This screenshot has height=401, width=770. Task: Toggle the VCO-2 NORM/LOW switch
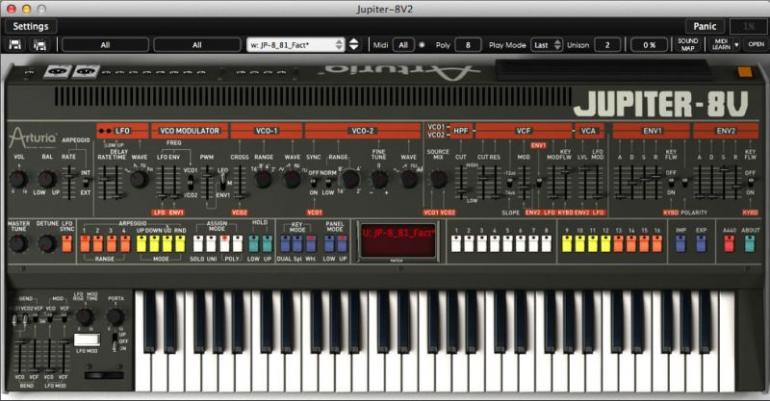(328, 183)
